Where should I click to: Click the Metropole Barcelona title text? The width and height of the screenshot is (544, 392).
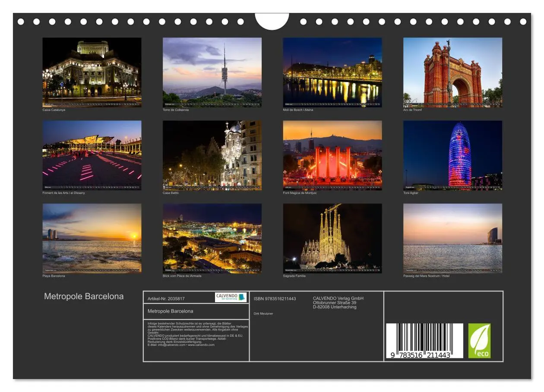[83, 297]
